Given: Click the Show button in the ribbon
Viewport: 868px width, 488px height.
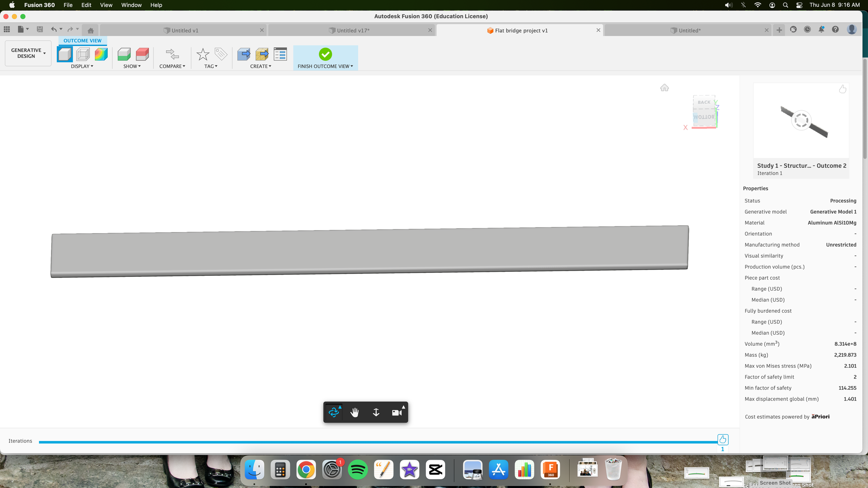Looking at the screenshot, I should (x=132, y=66).
